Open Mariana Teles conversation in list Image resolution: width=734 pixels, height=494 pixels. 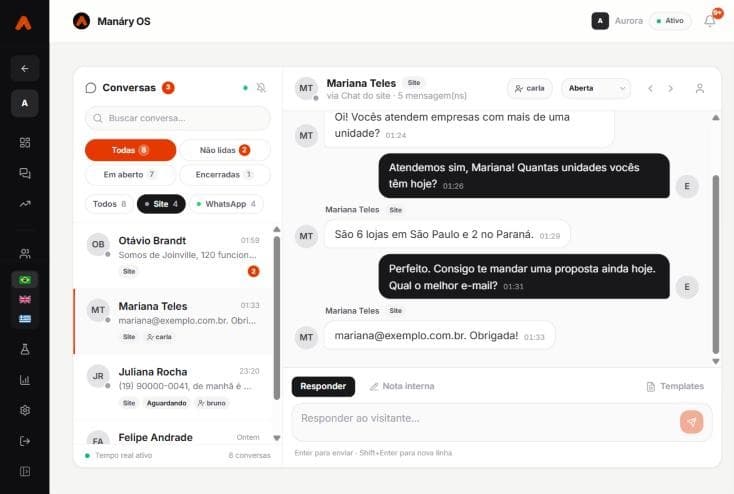point(172,321)
